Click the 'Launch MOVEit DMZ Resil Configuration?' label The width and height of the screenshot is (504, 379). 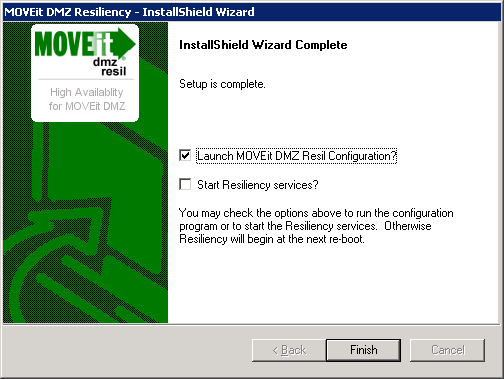click(x=296, y=156)
